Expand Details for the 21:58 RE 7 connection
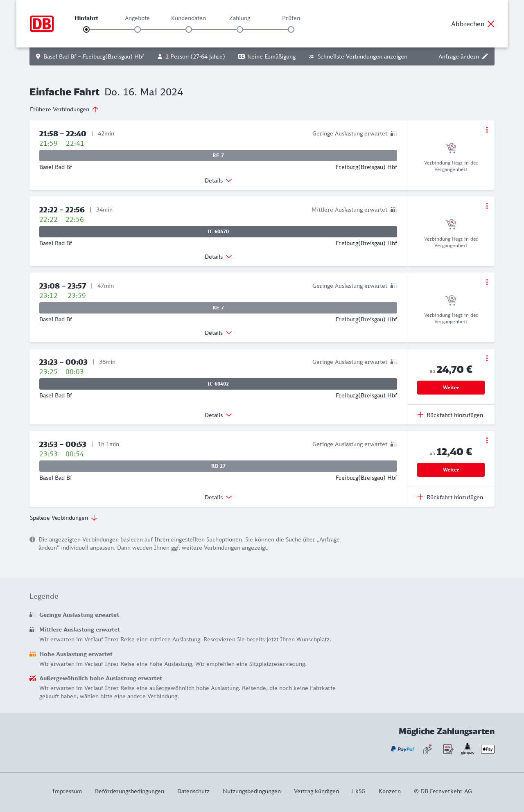This screenshot has height=812, width=524. (218, 180)
